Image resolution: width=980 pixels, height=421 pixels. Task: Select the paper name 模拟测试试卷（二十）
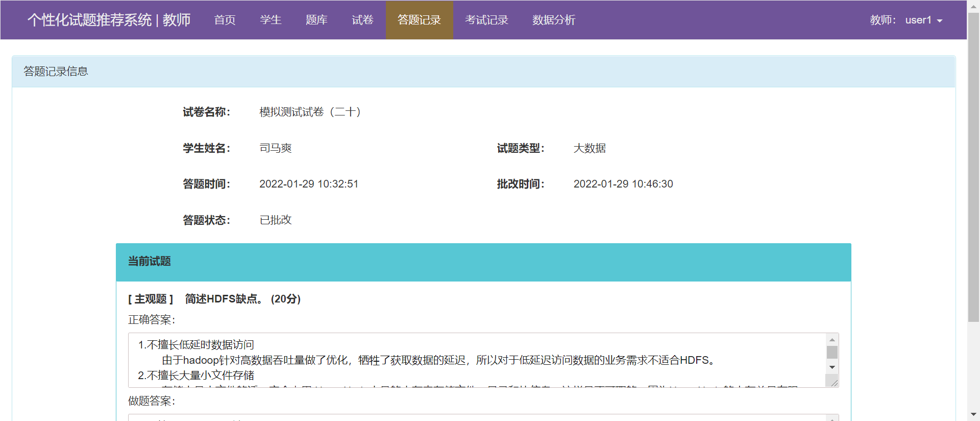pyautogui.click(x=312, y=112)
